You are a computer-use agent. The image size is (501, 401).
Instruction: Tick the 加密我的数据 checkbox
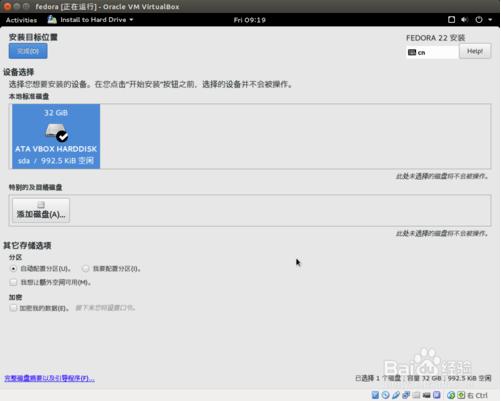(13, 308)
